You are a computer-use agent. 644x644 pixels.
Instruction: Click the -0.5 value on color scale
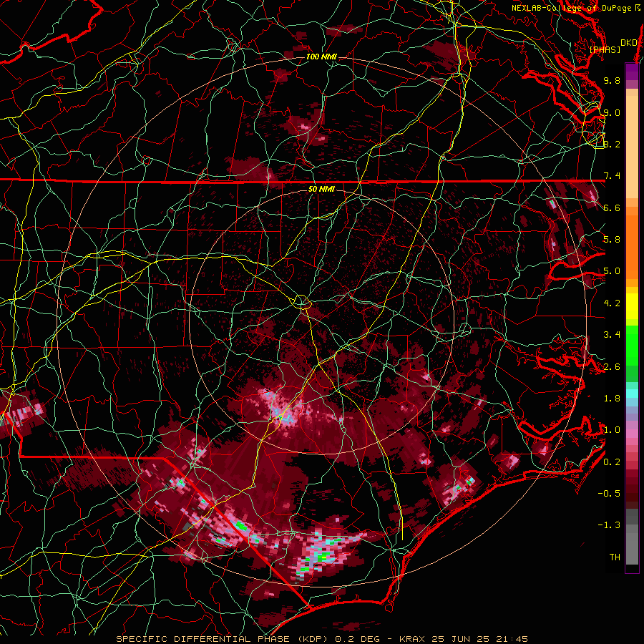tap(609, 494)
